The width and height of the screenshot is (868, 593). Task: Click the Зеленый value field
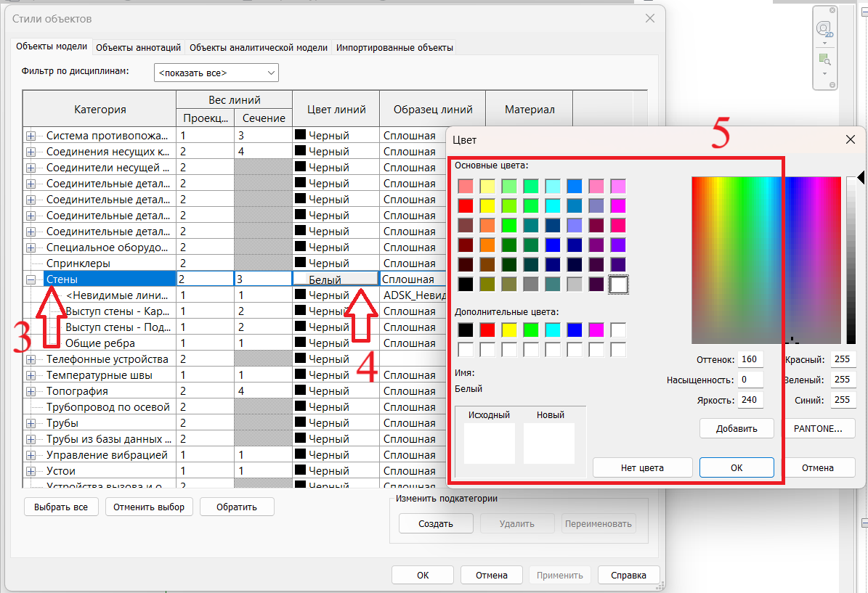coord(843,380)
